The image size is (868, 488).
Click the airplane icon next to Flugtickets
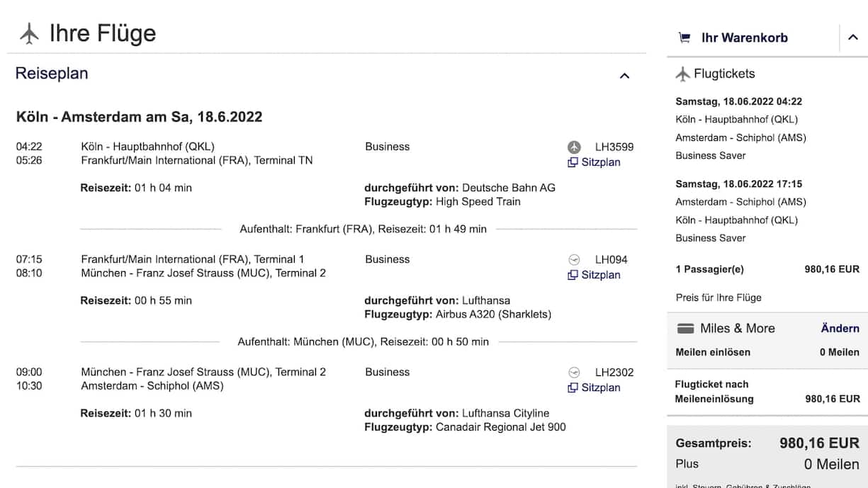coord(682,74)
